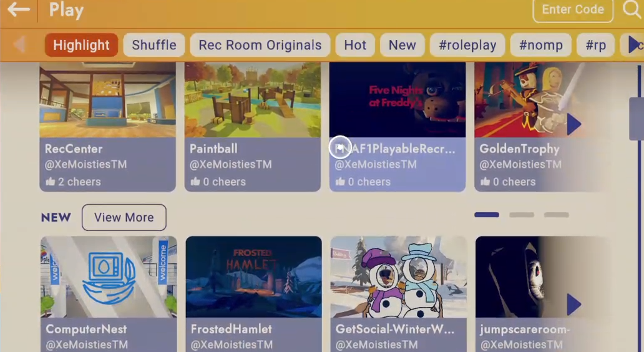The width and height of the screenshot is (644, 352).
Task: Click the Paintball title text
Action: click(x=213, y=149)
